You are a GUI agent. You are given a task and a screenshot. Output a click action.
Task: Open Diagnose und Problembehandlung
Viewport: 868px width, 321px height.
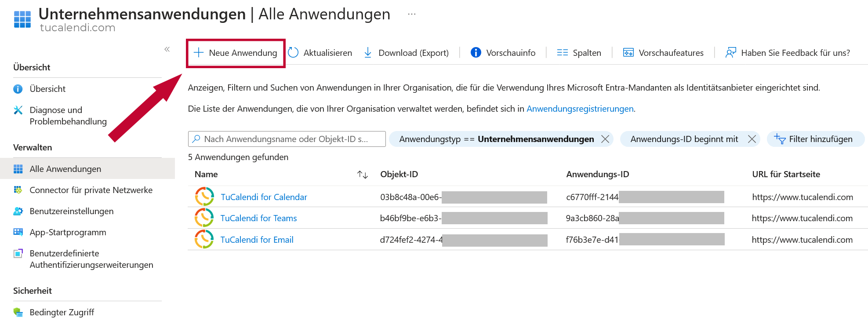pos(68,116)
